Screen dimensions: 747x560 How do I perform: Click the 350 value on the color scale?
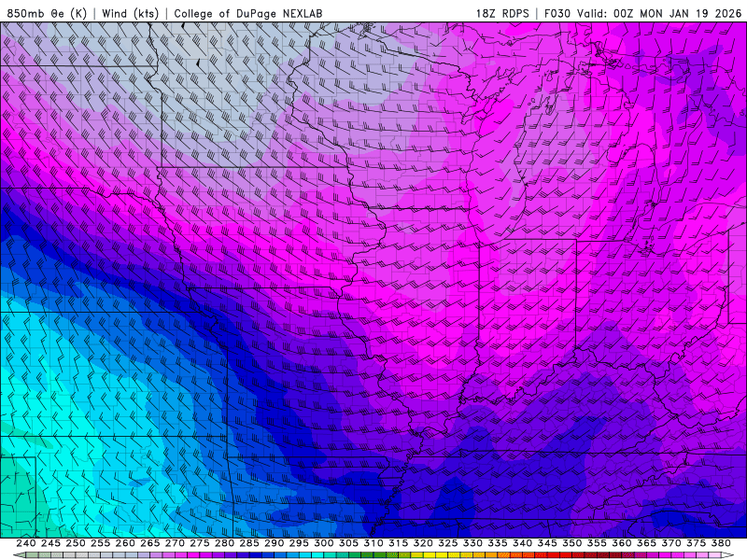[572, 543]
